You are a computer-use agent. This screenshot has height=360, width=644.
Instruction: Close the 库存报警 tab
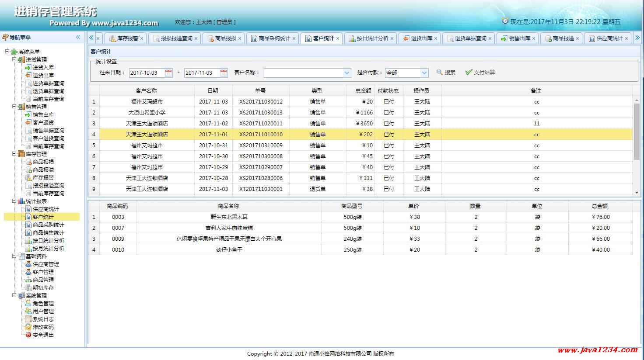[142, 38]
